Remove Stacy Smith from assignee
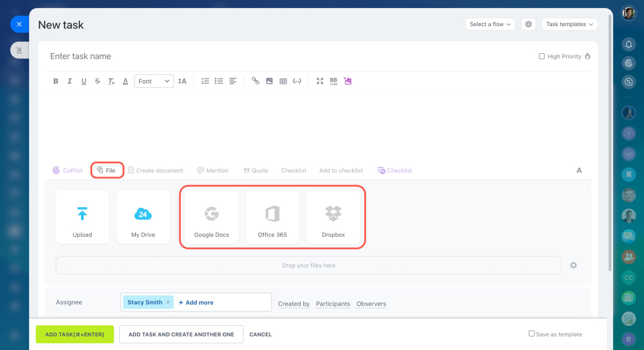Viewport: 644px width, 350px height. point(168,302)
